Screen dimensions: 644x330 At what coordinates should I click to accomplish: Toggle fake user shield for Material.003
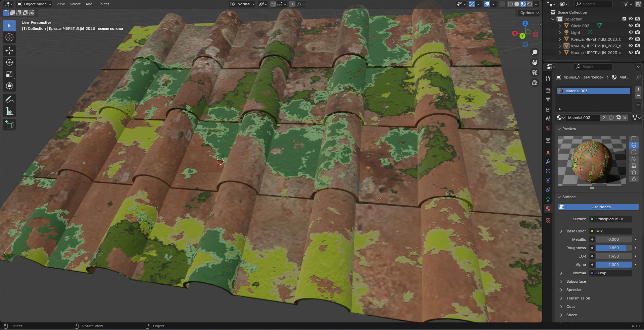(611, 118)
